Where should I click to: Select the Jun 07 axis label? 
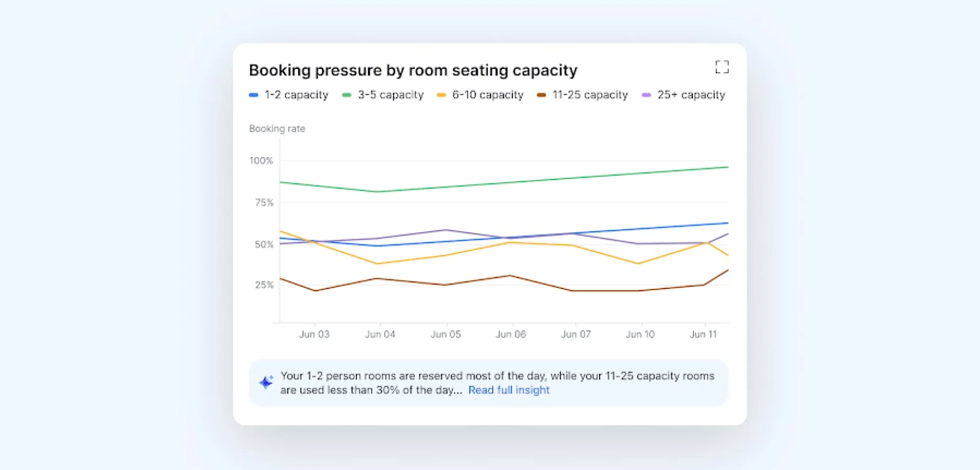click(576, 335)
